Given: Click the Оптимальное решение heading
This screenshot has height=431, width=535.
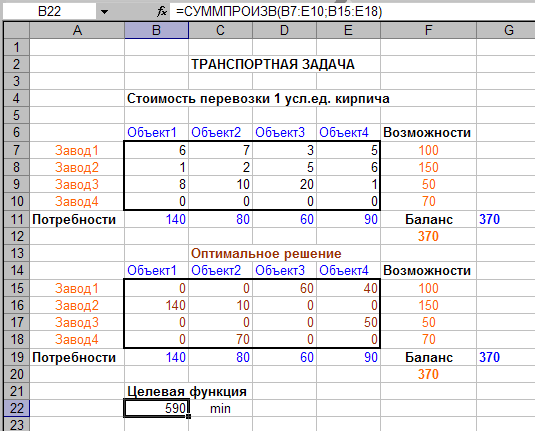Looking at the screenshot, I should (x=266, y=254).
